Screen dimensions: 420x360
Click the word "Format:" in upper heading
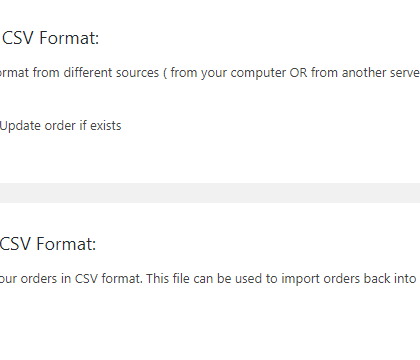[x=69, y=38]
